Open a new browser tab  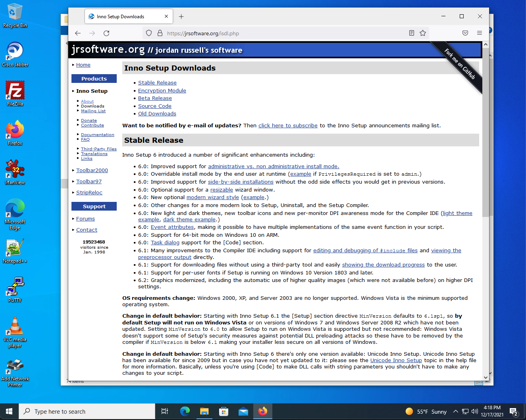(x=181, y=17)
